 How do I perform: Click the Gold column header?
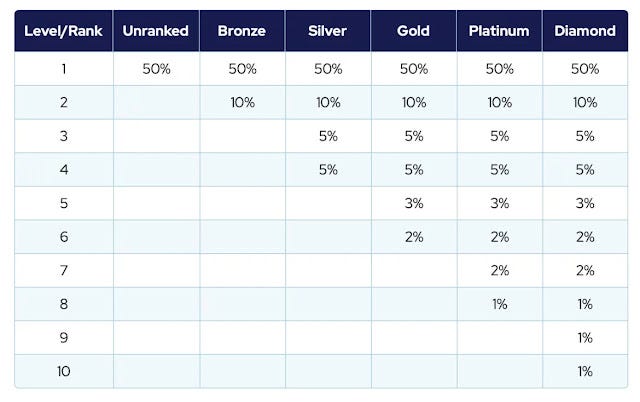[414, 31]
